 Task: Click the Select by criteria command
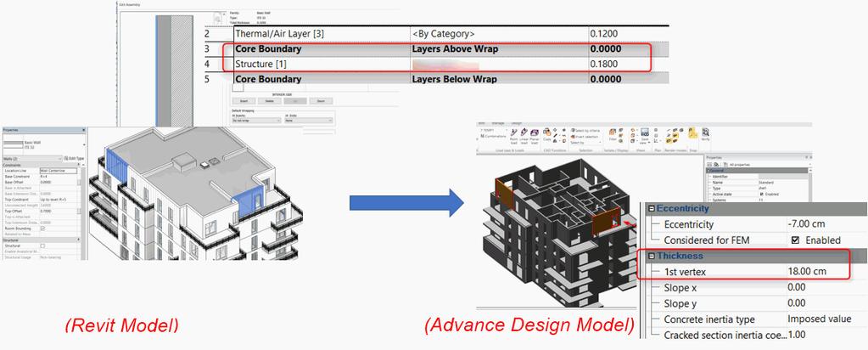point(585,130)
